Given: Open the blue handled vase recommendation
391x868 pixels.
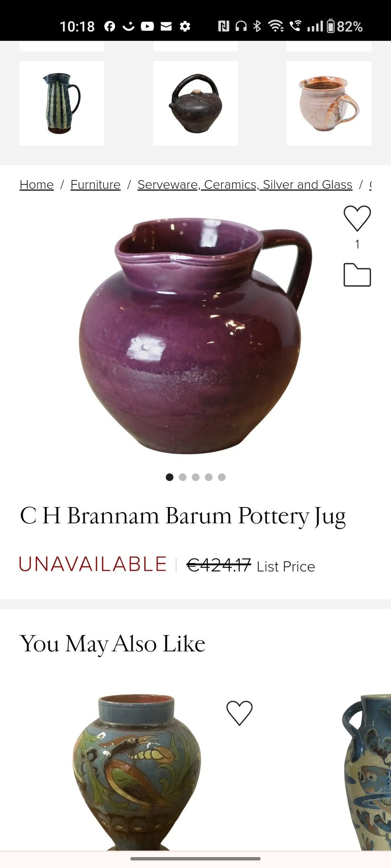Looking at the screenshot, I should pyautogui.click(x=367, y=771).
